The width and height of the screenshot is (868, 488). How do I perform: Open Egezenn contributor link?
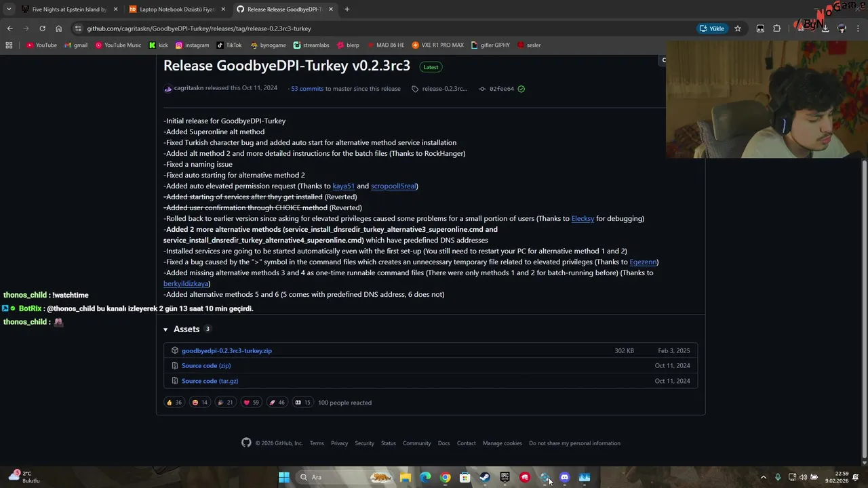(643, 262)
